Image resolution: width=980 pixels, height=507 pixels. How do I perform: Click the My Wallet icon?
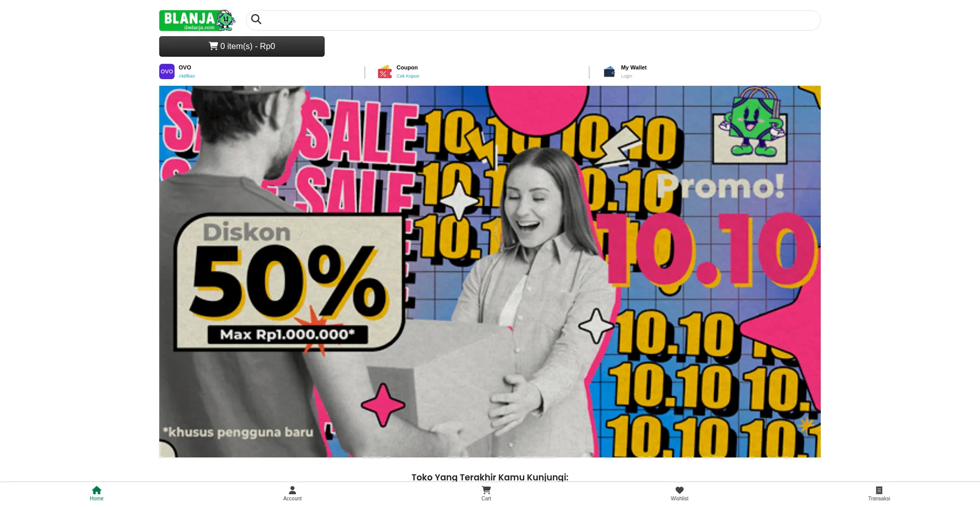(609, 72)
